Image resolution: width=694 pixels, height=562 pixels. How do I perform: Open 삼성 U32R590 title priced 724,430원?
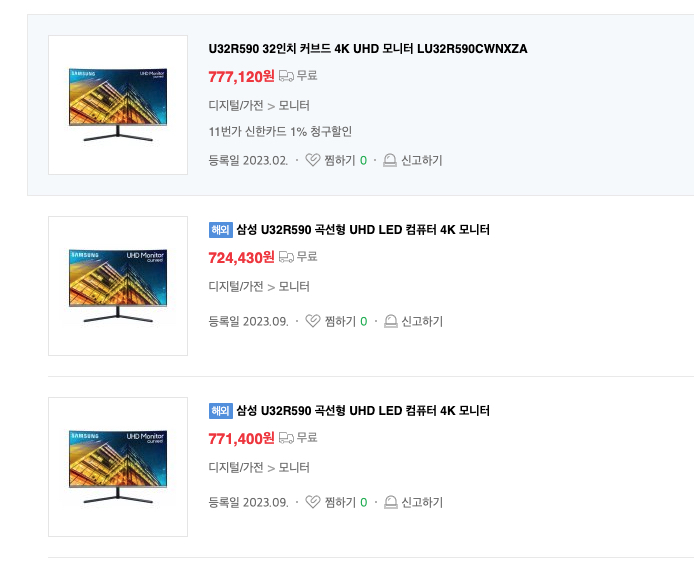(362, 230)
